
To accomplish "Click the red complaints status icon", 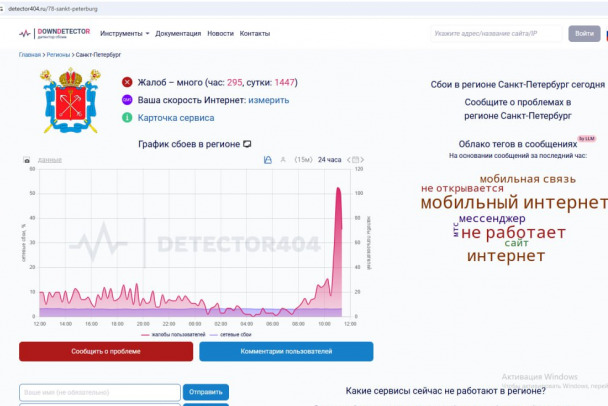I will pos(127,83).
